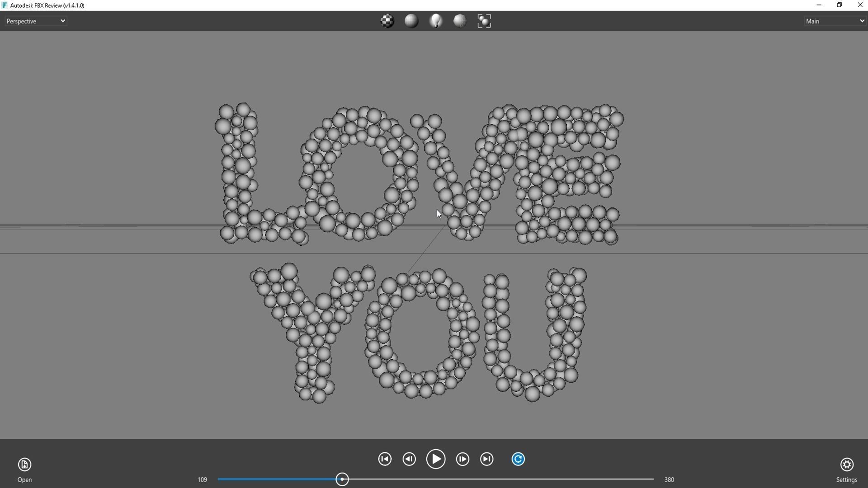Viewport: 868px width, 488px height.
Task: Go to first frame
Action: pyautogui.click(x=385, y=459)
